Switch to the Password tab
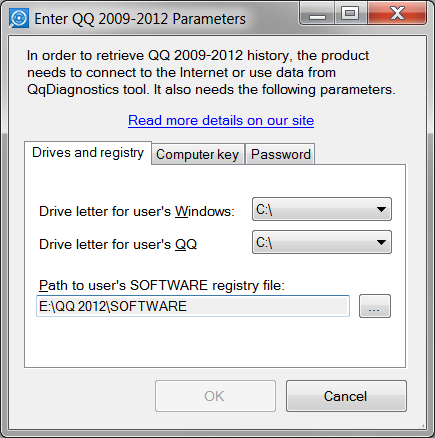The width and height of the screenshot is (435, 438). point(281,154)
